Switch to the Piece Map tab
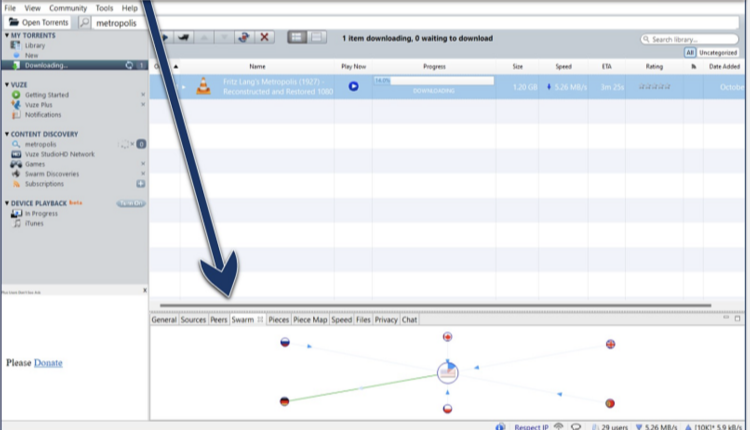This screenshot has width=750, height=430. coord(310,320)
